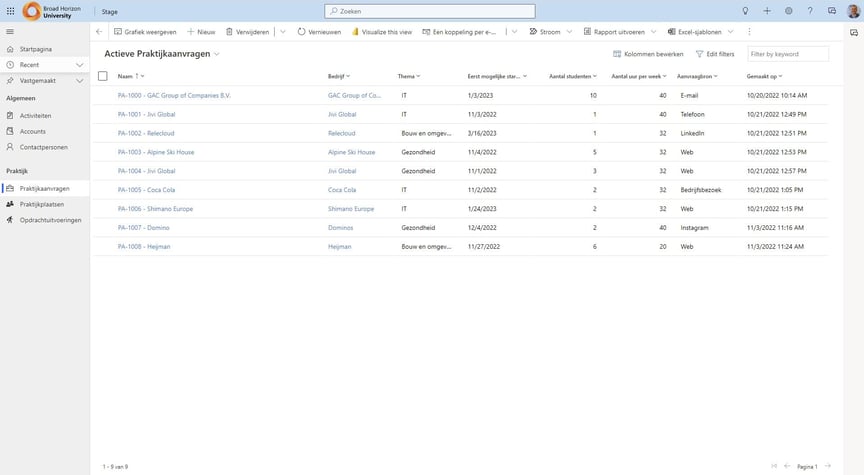Viewport: 864px width, 475px height.
Task: Click the Broad Horizon University logo
Action: [52, 11]
